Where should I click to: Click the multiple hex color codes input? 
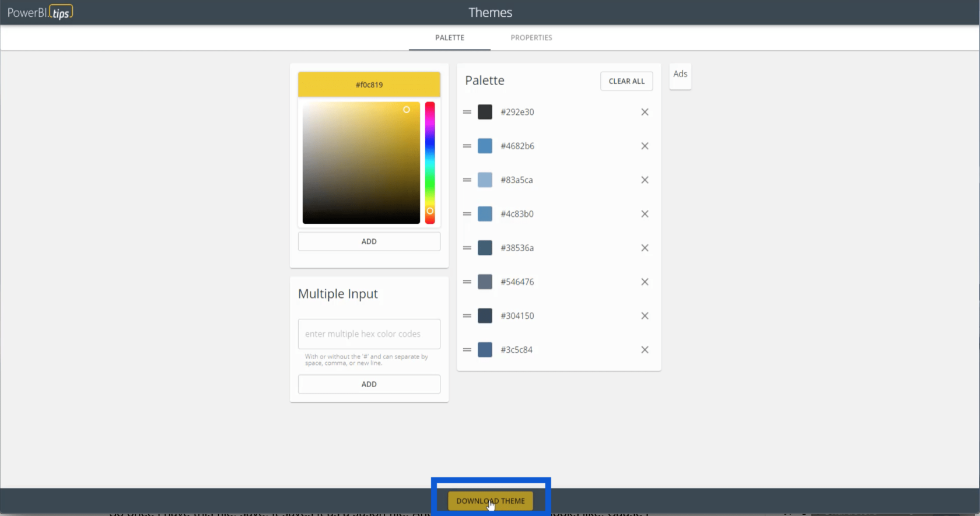click(369, 334)
